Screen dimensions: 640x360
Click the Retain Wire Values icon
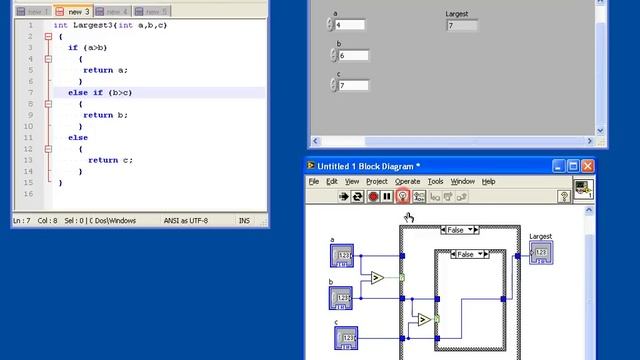pos(419,197)
